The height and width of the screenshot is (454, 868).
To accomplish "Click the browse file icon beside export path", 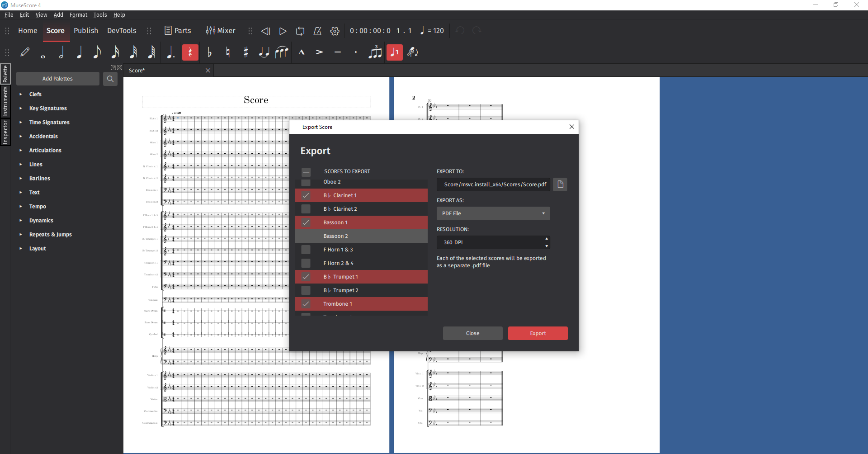I will coord(560,184).
